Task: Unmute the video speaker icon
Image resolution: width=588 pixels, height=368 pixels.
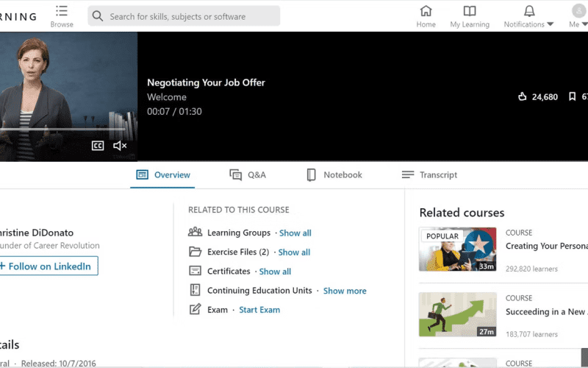Action: pos(120,146)
